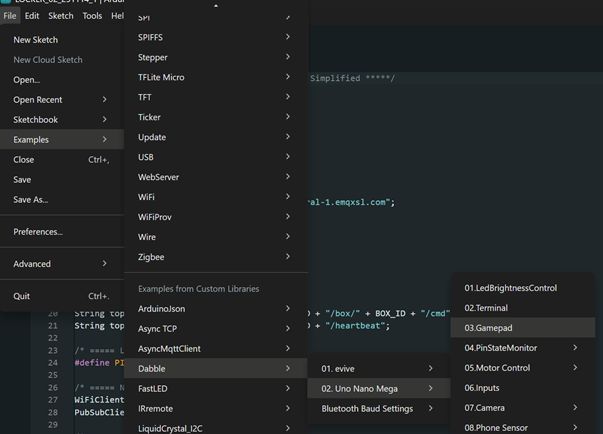Select Quit from the File menu
This screenshot has width=603, height=434.
click(62, 296)
